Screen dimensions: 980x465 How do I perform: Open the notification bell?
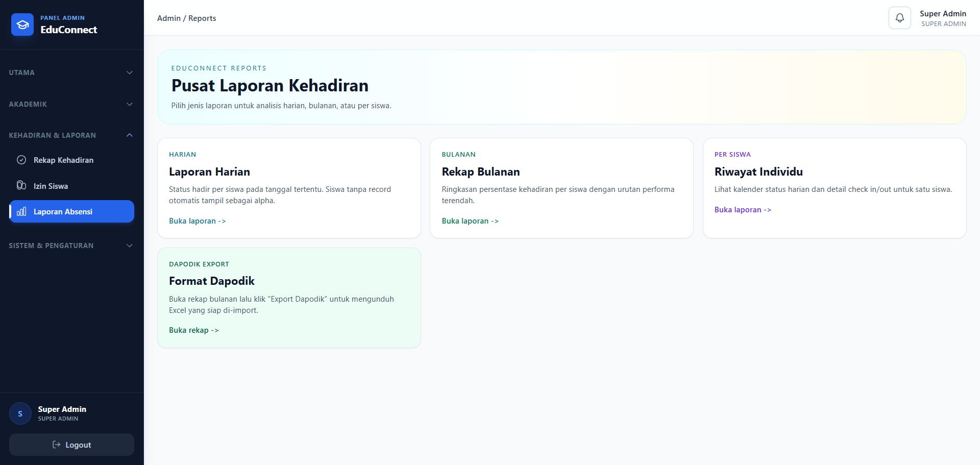coord(900,18)
